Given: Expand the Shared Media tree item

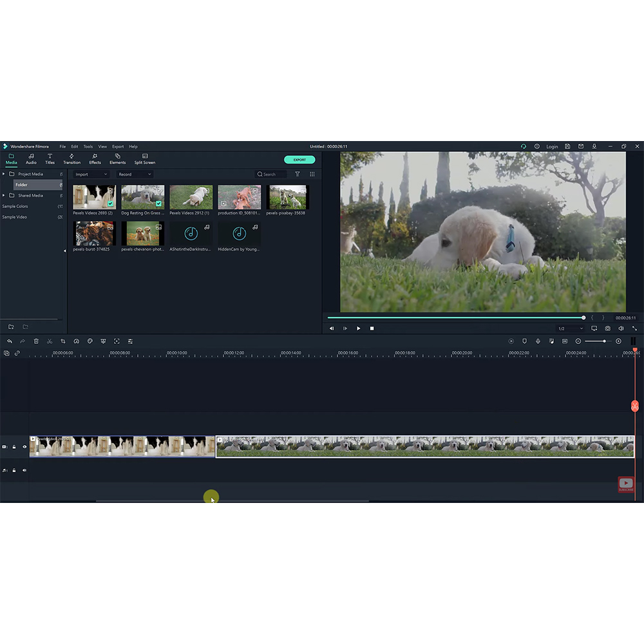Looking at the screenshot, I should (x=4, y=196).
